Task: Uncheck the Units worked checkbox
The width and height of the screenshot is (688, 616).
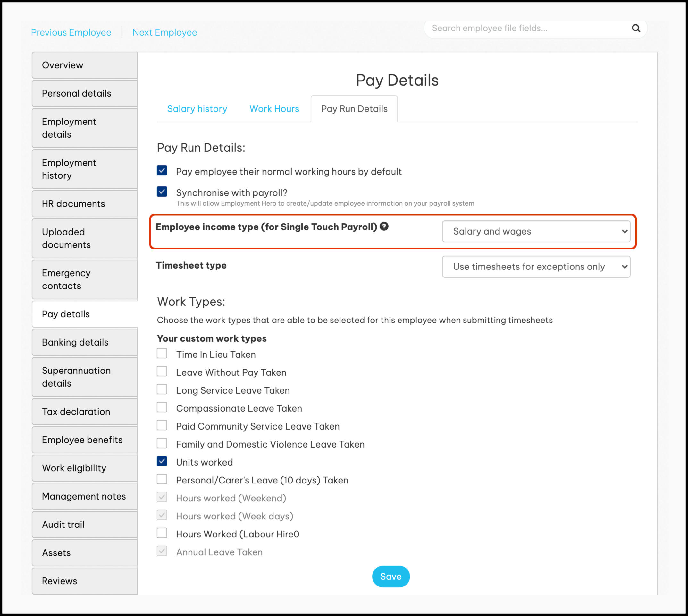Action: 162,461
